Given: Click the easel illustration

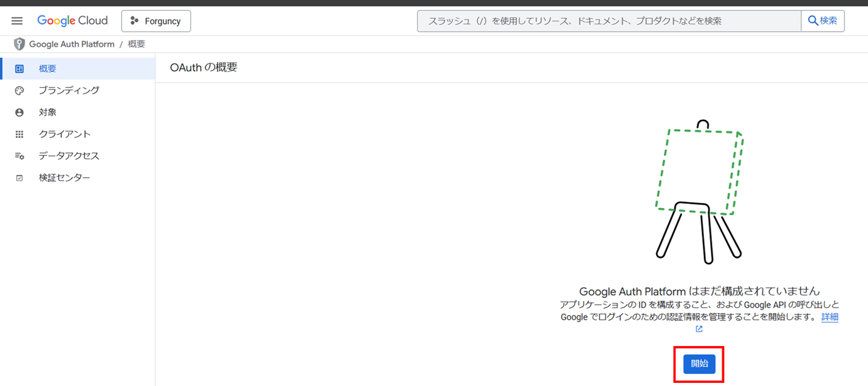Looking at the screenshot, I should 700,191.
